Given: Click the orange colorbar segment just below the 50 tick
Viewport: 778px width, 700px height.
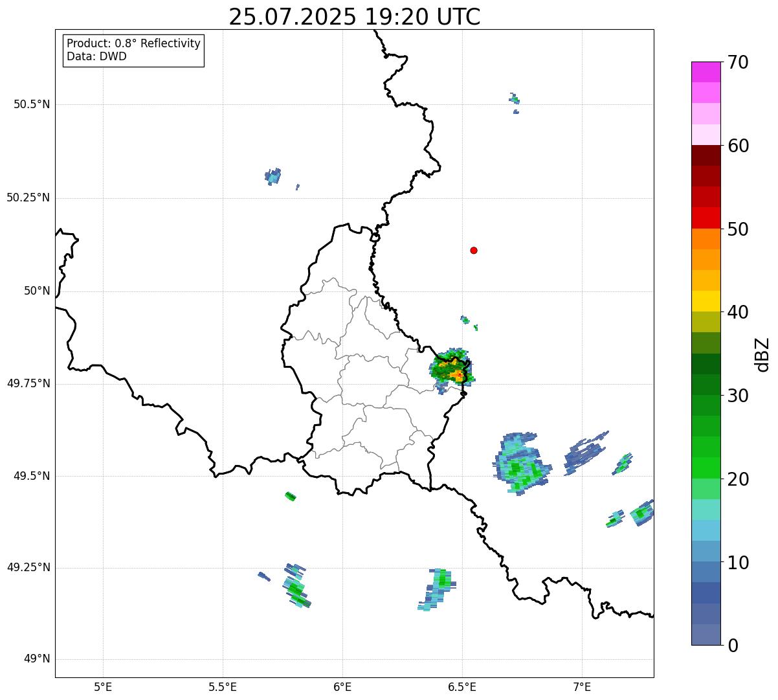Looking at the screenshot, I should pyautogui.click(x=706, y=239).
